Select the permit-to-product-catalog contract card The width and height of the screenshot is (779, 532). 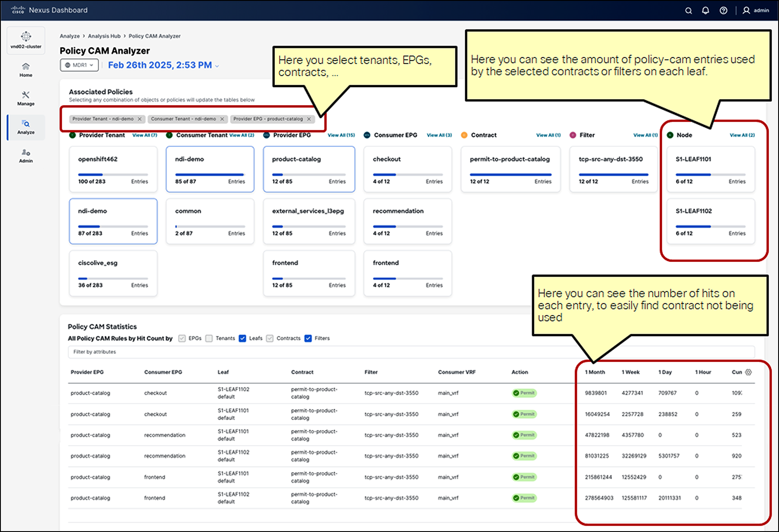tap(511, 169)
